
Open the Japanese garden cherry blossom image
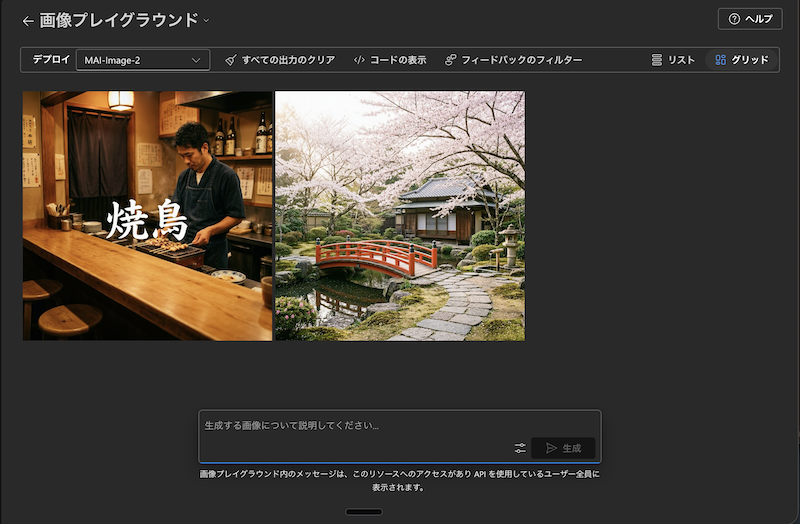click(400, 216)
